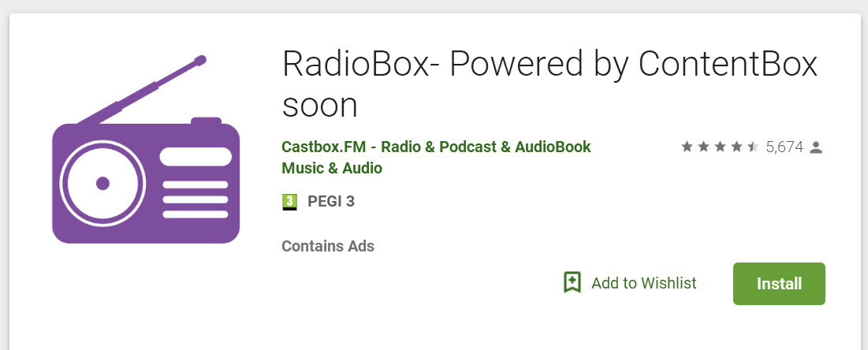Open the Music & Audio category link
This screenshot has height=350, width=868.
click(x=332, y=168)
